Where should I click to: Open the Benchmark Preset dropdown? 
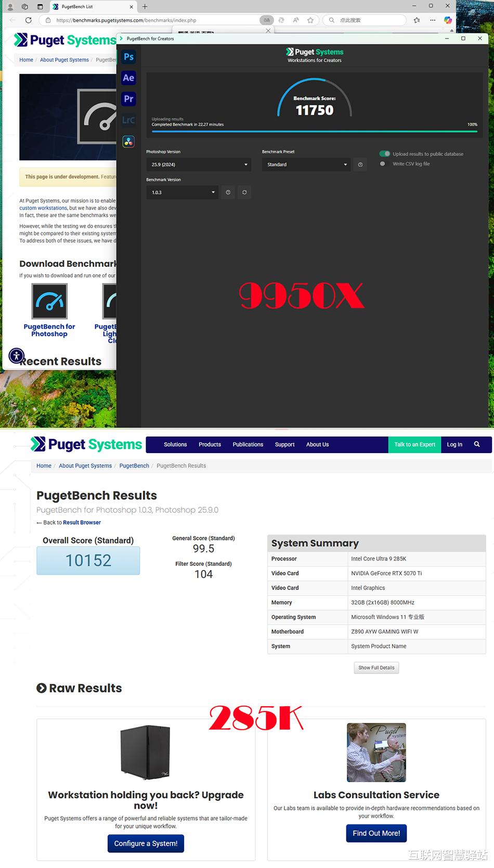point(306,164)
